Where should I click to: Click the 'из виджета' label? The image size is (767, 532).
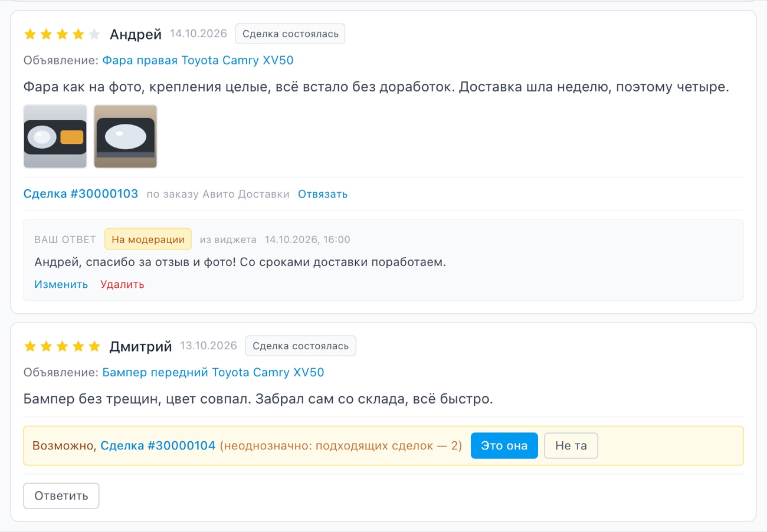point(228,239)
